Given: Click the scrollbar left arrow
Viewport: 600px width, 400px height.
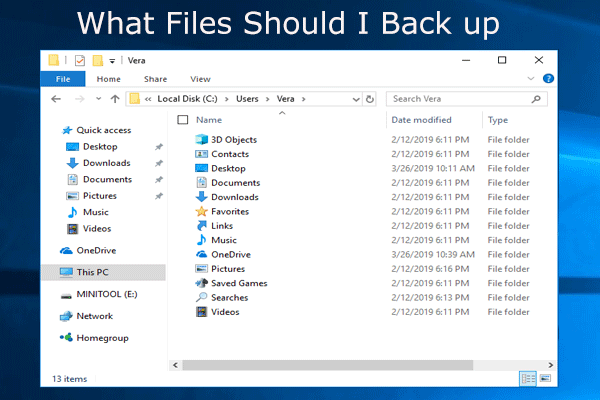Looking at the screenshot, I should 175,365.
